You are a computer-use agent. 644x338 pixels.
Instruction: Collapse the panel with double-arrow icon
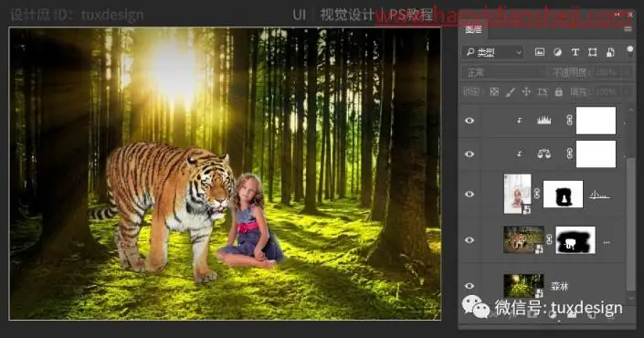click(618, 15)
